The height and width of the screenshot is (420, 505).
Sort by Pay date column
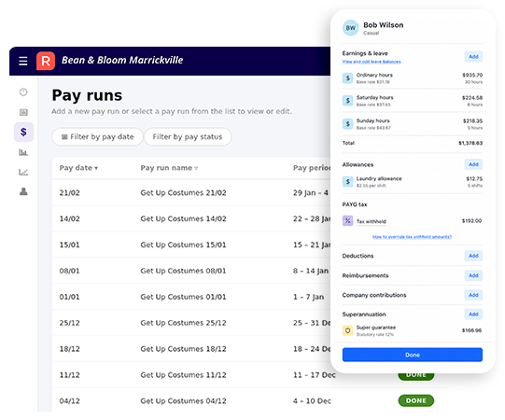point(78,168)
